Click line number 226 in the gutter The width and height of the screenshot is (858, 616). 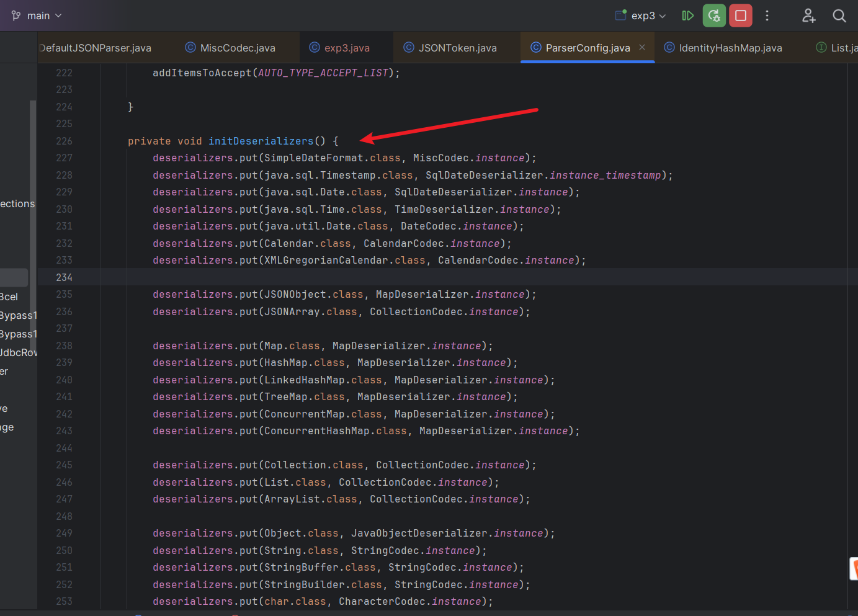[x=64, y=141]
